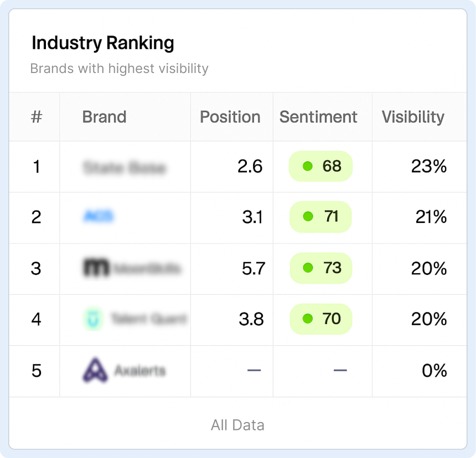Click the green dot in sentiment badge 73
The height and width of the screenshot is (458, 476).
pos(308,268)
